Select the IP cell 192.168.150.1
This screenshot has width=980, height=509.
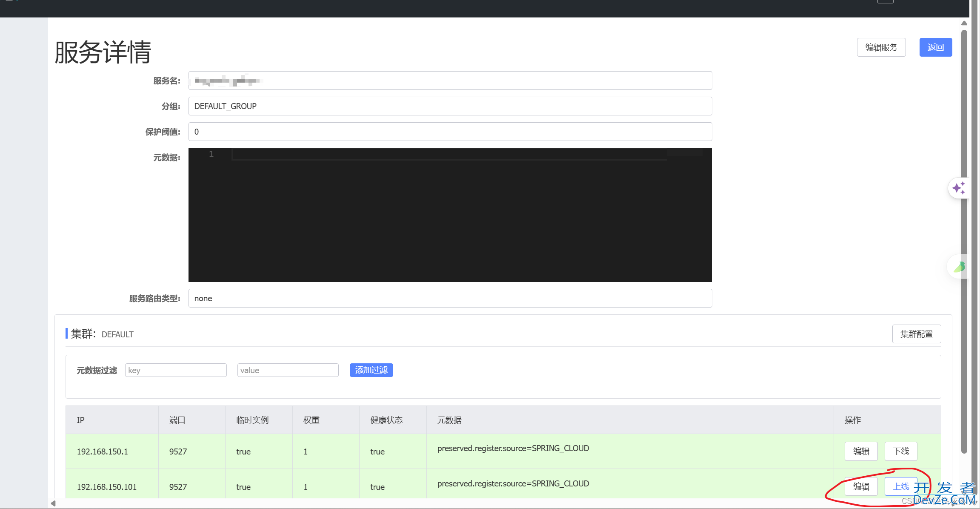(x=102, y=451)
